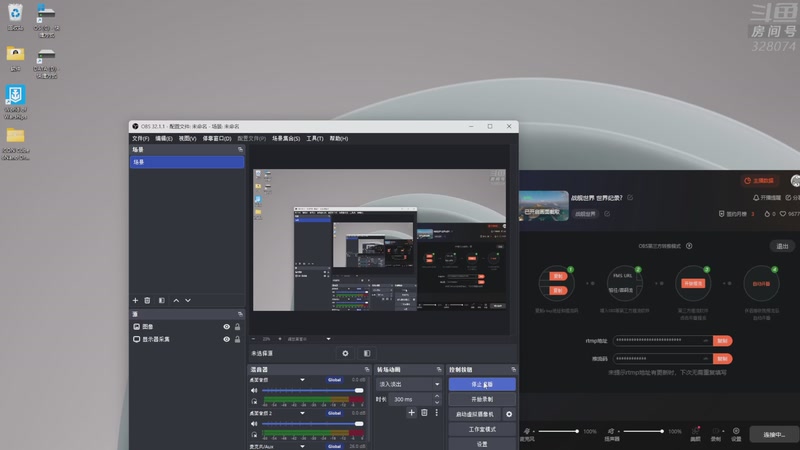Open transition properties three-dot menu

437,413
